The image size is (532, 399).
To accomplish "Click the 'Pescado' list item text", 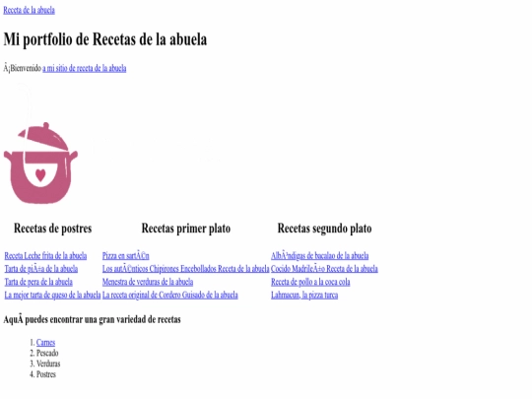I will click(47, 354).
